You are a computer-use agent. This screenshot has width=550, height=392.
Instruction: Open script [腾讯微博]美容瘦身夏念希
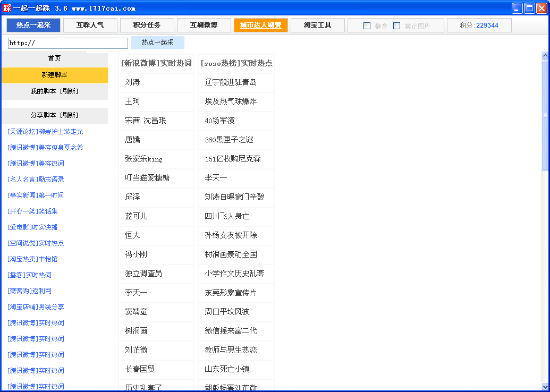click(x=45, y=148)
